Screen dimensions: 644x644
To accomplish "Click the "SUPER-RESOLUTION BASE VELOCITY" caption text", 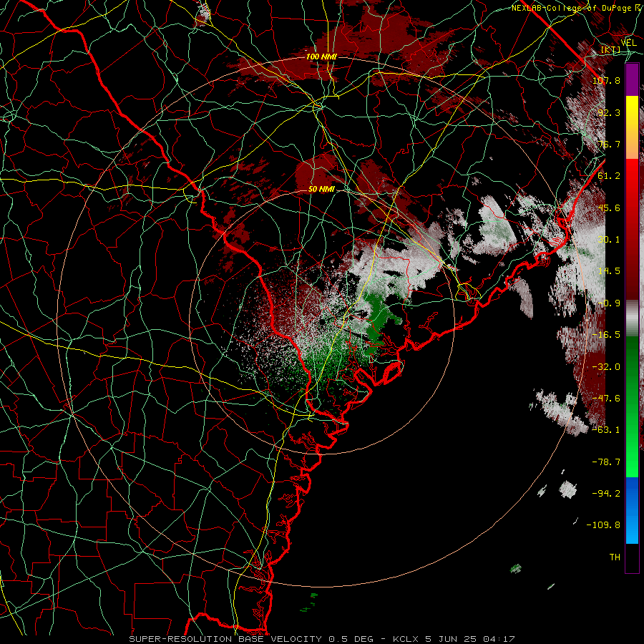I will pos(227,639).
